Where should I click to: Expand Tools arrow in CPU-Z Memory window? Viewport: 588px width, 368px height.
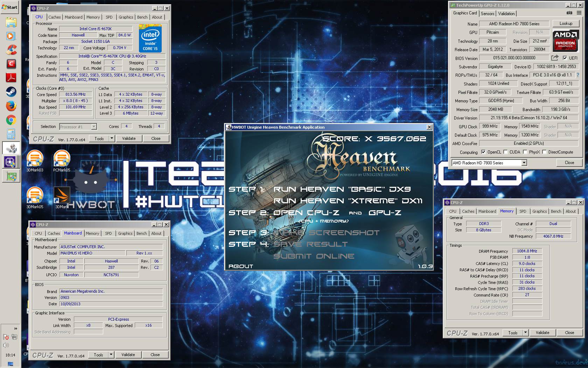click(x=526, y=333)
